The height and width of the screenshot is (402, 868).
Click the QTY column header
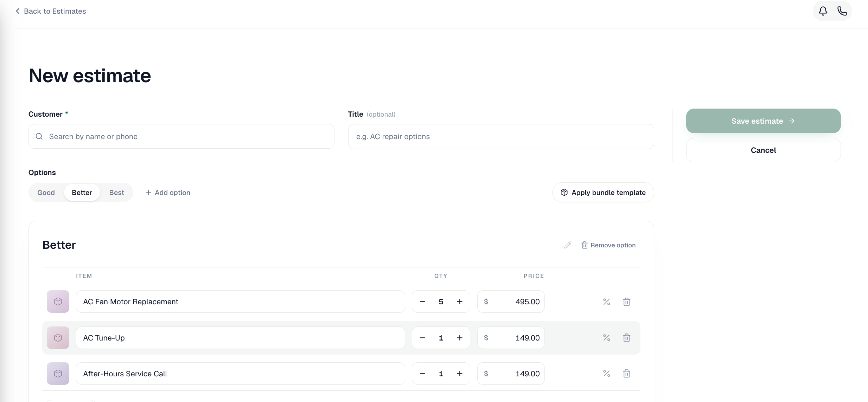tap(441, 276)
